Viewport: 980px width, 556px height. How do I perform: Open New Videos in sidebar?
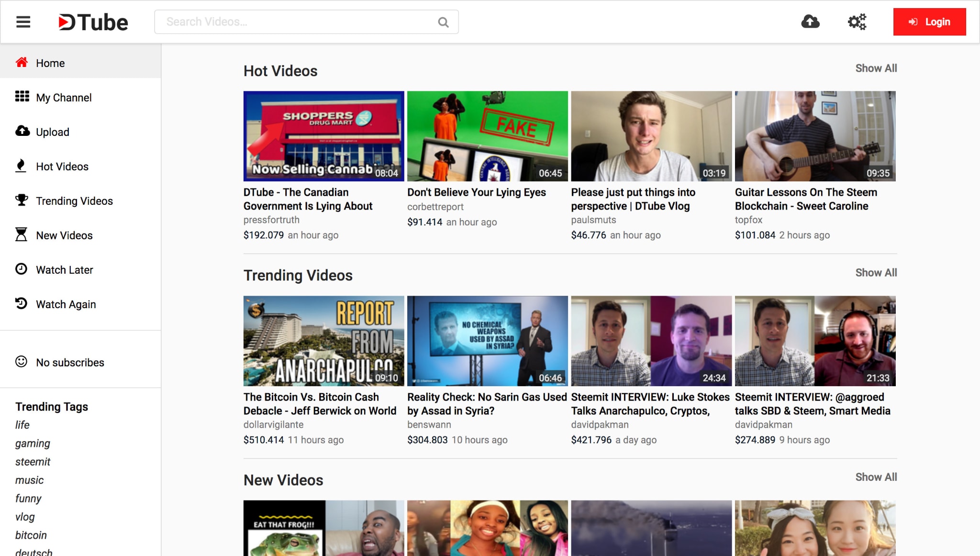[x=80, y=235]
